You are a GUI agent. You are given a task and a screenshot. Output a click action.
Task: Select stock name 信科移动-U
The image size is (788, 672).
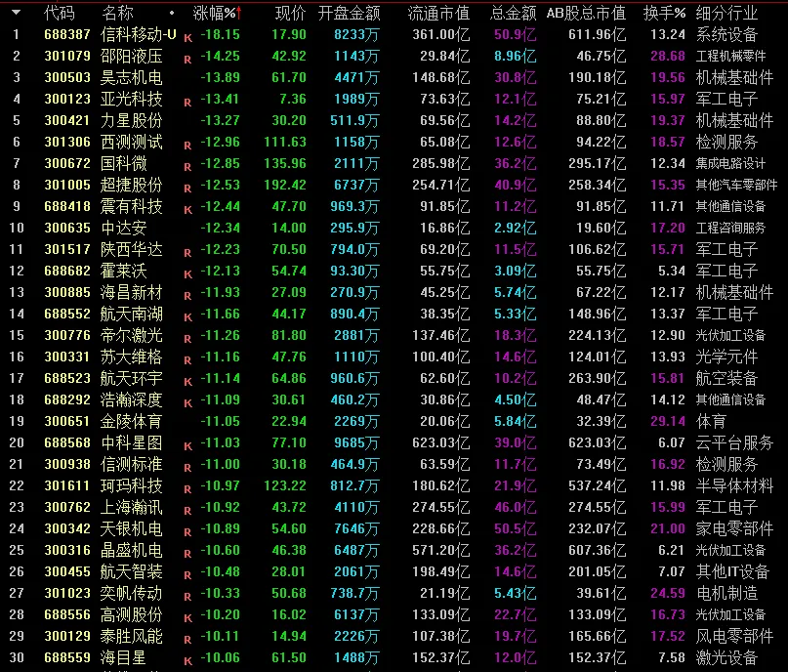pyautogui.click(x=139, y=35)
